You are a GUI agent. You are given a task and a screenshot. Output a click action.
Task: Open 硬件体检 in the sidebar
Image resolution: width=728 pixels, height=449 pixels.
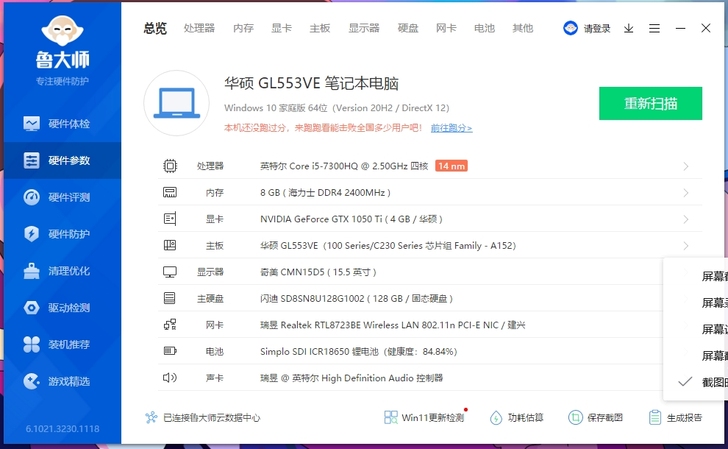(x=60, y=124)
